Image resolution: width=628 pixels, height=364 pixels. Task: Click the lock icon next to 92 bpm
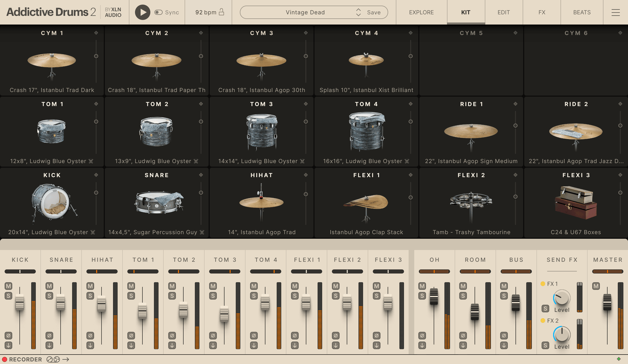pyautogui.click(x=222, y=12)
